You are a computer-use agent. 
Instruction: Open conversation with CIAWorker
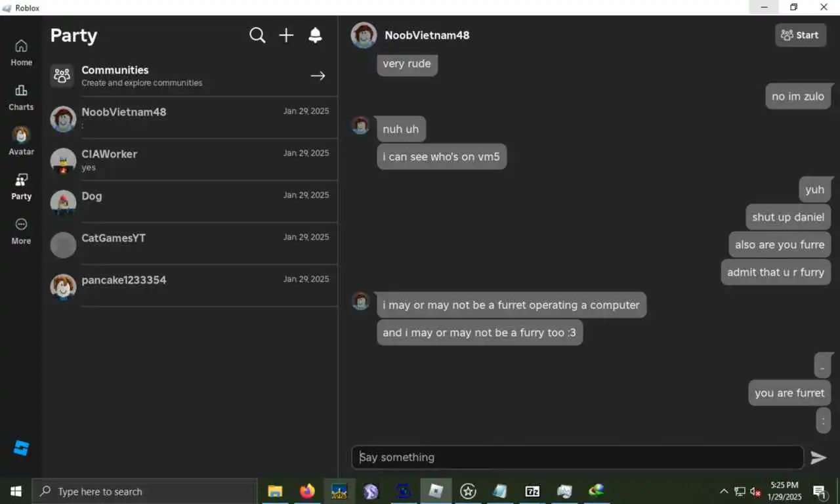pos(194,160)
